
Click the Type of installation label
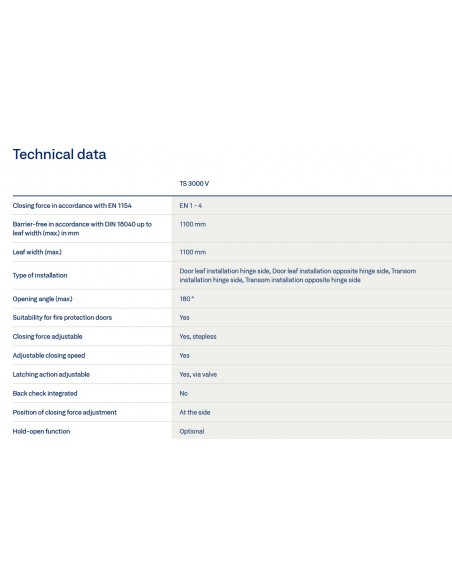(40, 275)
